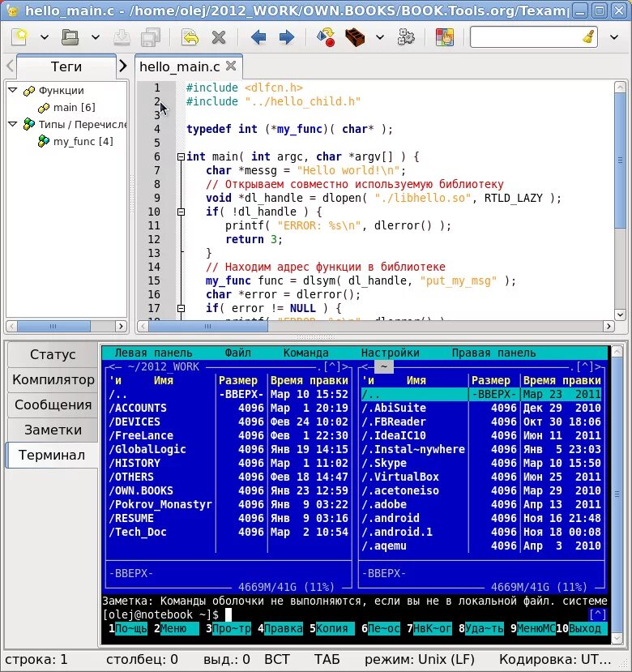The image size is (632, 672).
Task: Click режим: Unix (LF) in status bar
Action: (x=420, y=659)
